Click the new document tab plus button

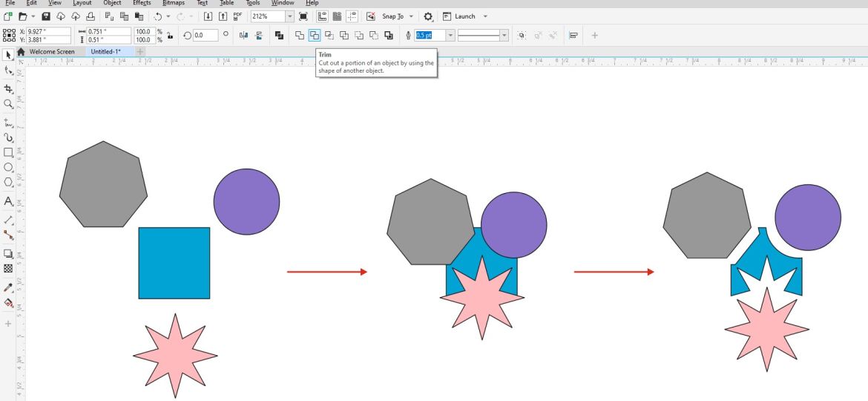pyautogui.click(x=139, y=52)
